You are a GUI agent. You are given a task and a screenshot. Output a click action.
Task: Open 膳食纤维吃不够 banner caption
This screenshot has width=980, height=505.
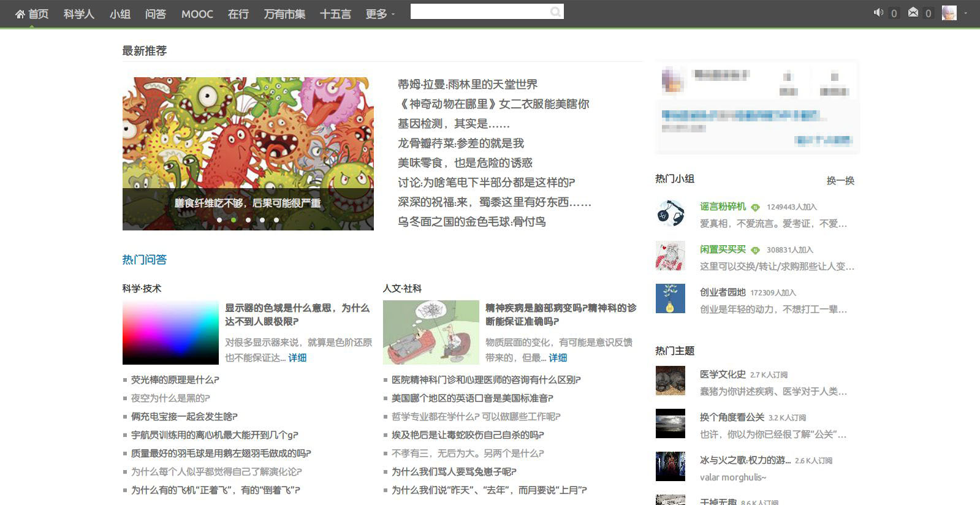[x=248, y=203]
